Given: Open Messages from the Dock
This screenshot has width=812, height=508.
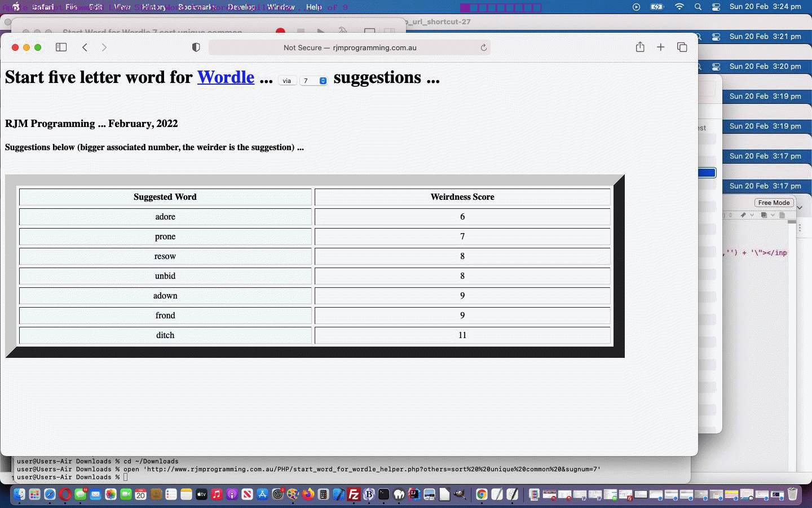Looking at the screenshot, I should click(x=80, y=494).
